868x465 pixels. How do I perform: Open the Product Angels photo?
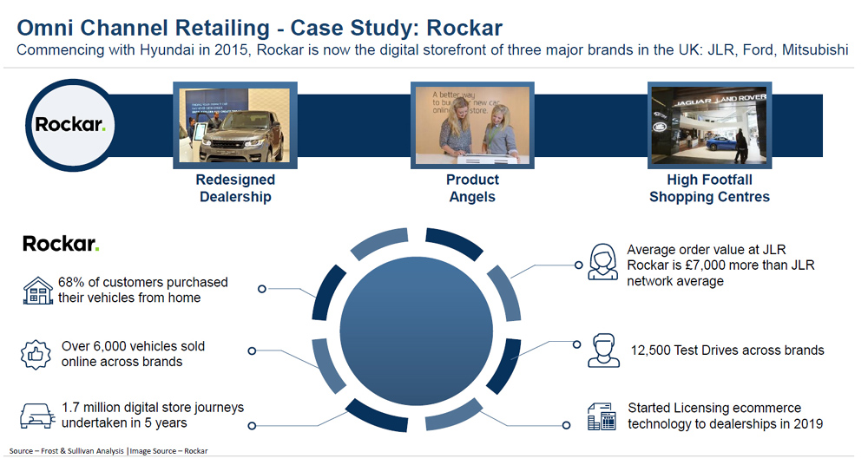click(x=472, y=125)
